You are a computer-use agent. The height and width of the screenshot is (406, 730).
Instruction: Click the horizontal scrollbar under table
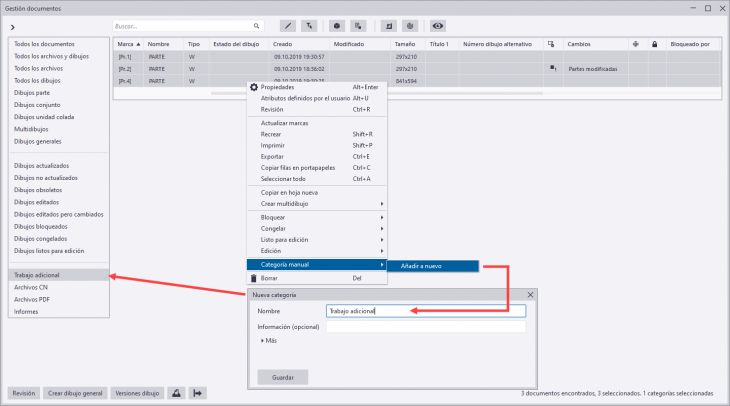(x=377, y=94)
